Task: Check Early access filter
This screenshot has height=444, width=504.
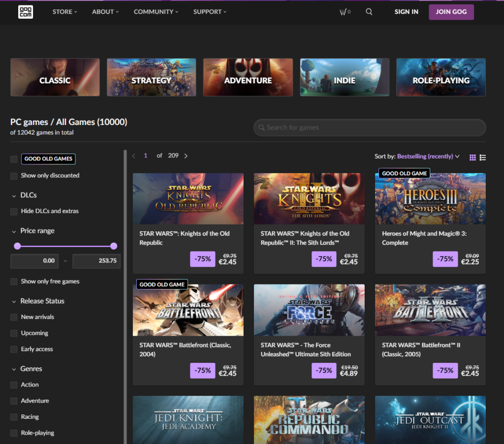Action: click(14, 349)
